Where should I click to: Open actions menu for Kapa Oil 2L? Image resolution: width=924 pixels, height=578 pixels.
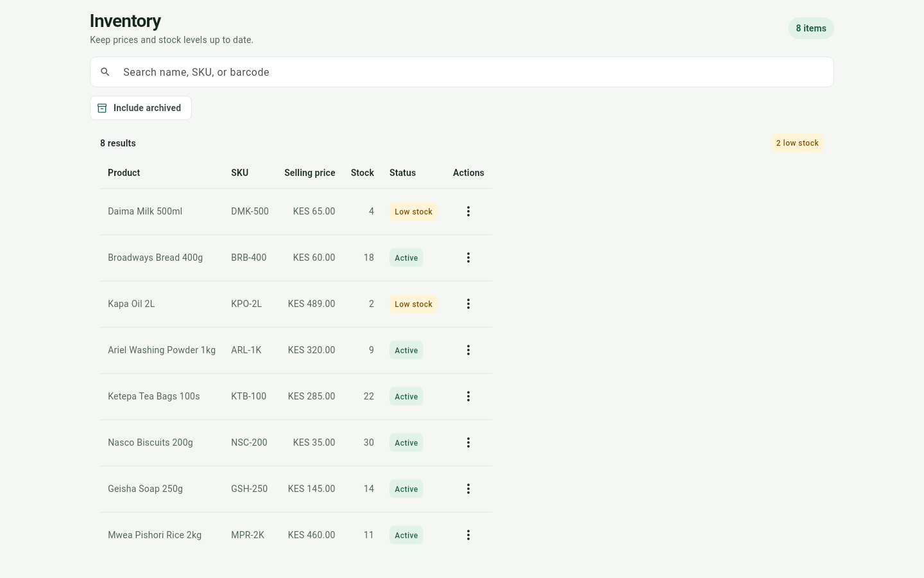tap(468, 304)
